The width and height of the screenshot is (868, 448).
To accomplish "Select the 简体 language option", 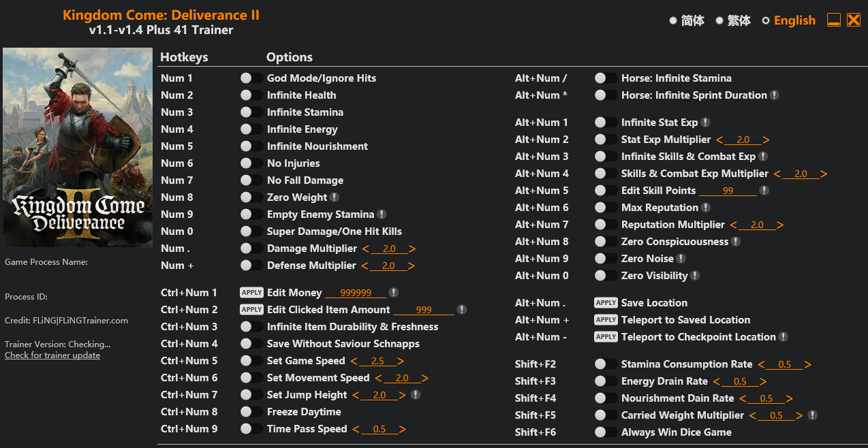I will (673, 20).
